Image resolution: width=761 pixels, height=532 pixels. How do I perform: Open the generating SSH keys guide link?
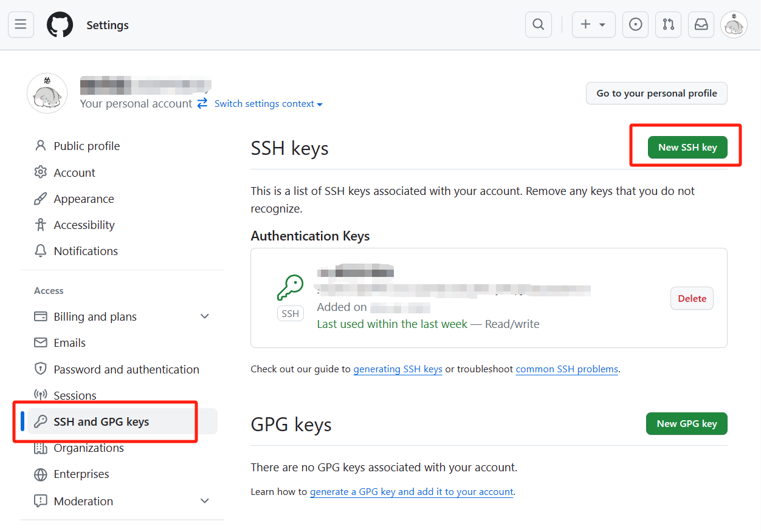(x=398, y=369)
